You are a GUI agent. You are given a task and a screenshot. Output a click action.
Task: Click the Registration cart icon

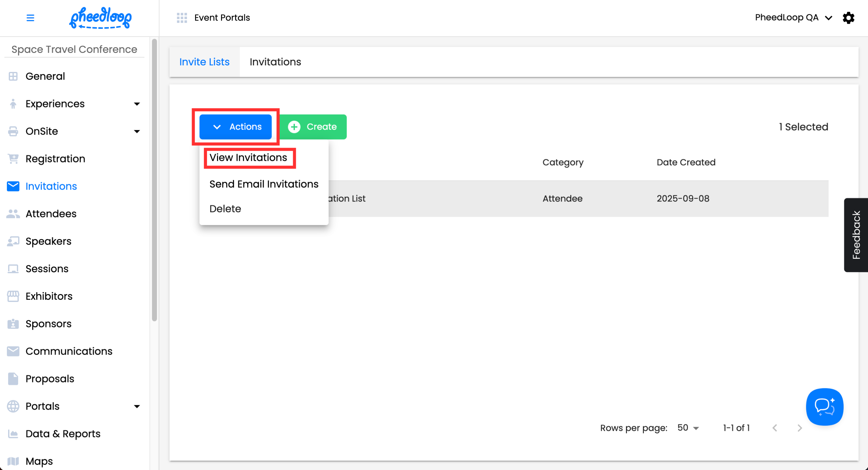(13, 159)
